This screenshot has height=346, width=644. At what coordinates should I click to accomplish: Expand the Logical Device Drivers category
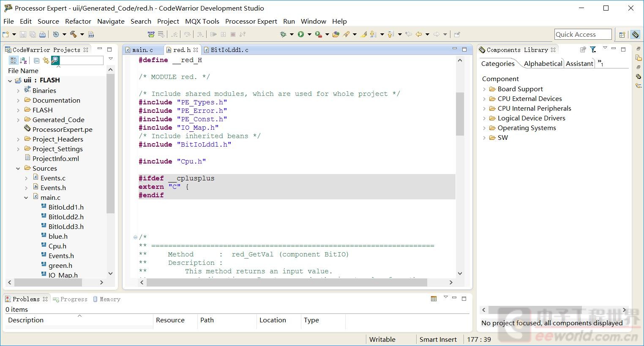484,118
